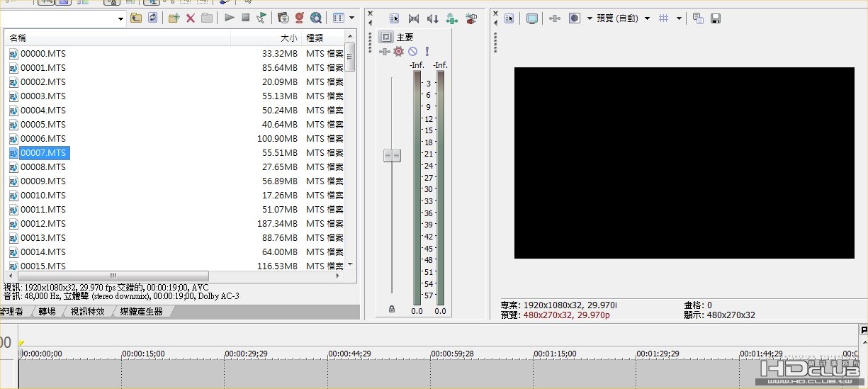Viewport: 868px width, 389px height.
Task: Toggle split screen view icon
Action: point(575,18)
